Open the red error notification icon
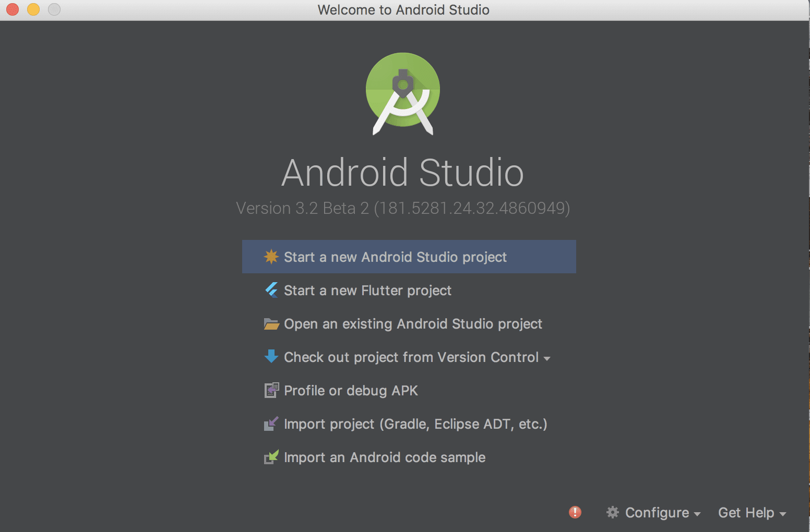Viewport: 810px width, 532px height. pos(575,512)
